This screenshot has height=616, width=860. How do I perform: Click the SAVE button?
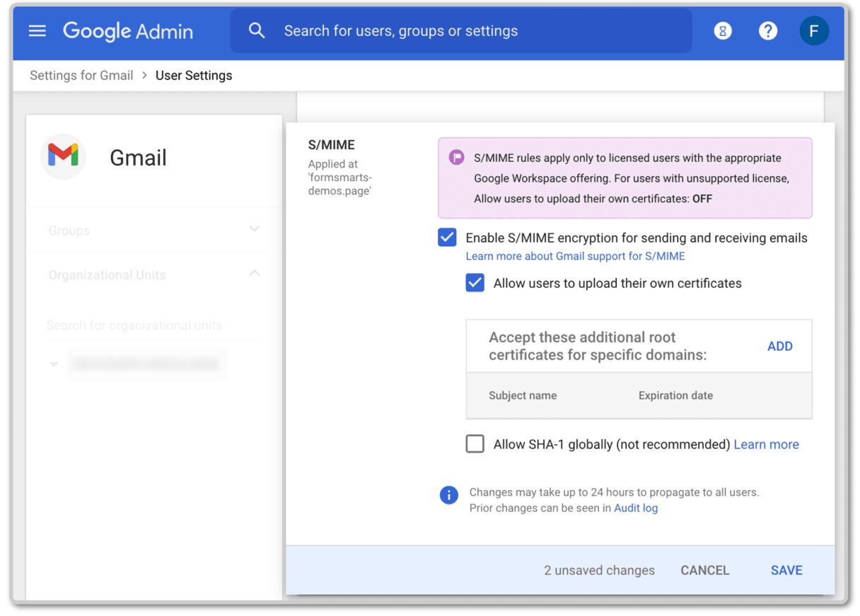[786, 571]
